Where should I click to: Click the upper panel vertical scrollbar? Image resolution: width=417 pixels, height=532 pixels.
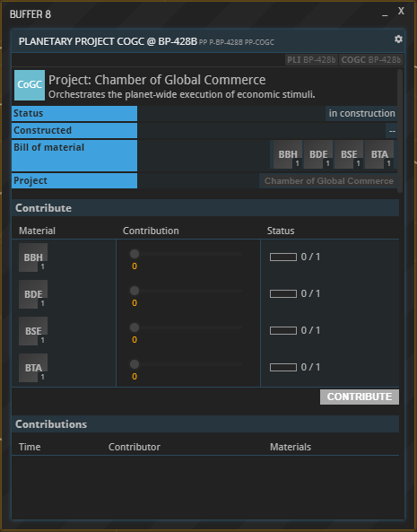[400, 131]
